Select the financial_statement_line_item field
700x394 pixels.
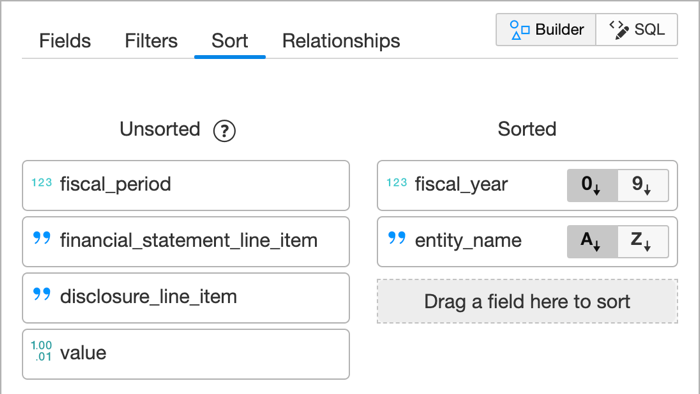[186, 241]
